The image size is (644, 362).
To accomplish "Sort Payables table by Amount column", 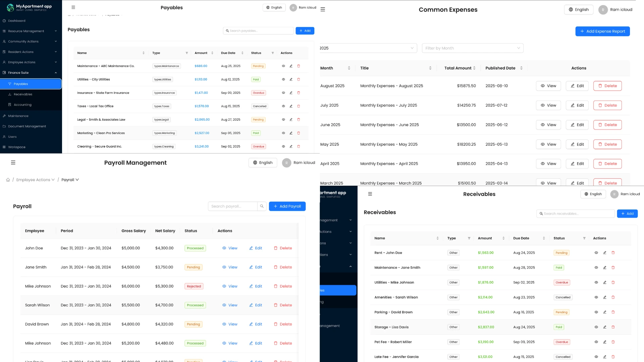I will [x=212, y=53].
